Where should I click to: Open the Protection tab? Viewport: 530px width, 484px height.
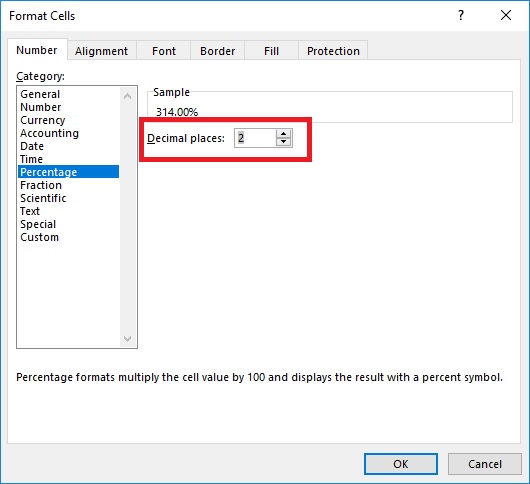[x=333, y=51]
